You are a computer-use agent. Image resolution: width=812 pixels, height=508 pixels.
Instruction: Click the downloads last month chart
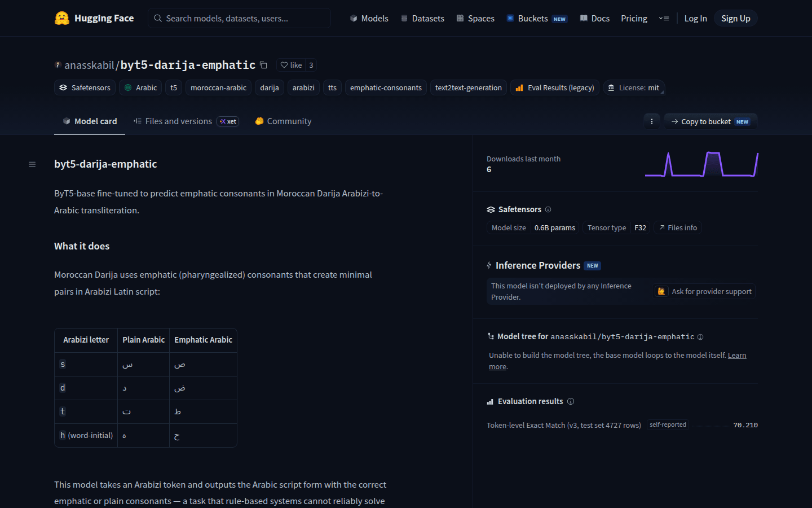click(x=701, y=164)
